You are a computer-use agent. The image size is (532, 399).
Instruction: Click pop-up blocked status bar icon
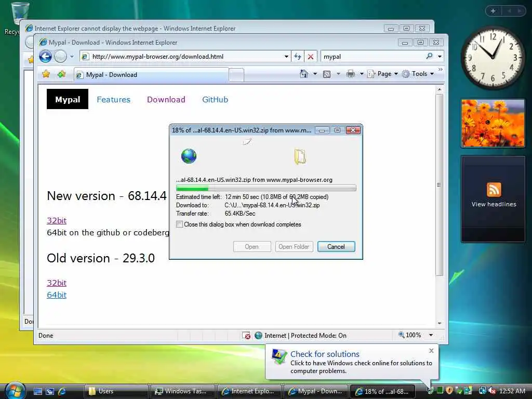click(x=246, y=336)
